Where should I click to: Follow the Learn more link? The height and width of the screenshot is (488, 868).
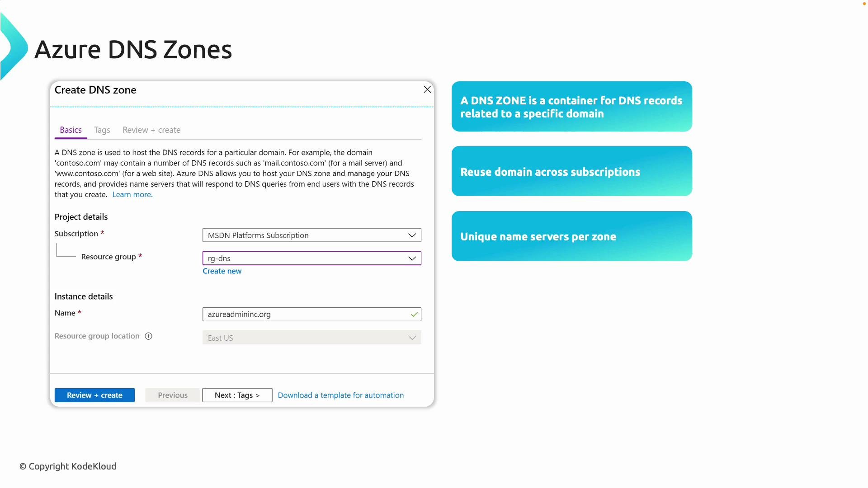point(132,195)
